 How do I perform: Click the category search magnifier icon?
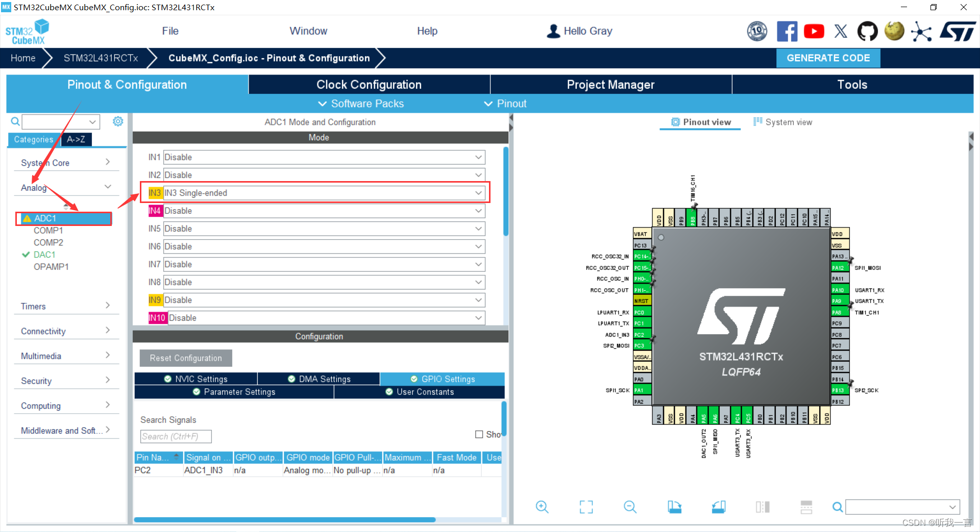[15, 121]
